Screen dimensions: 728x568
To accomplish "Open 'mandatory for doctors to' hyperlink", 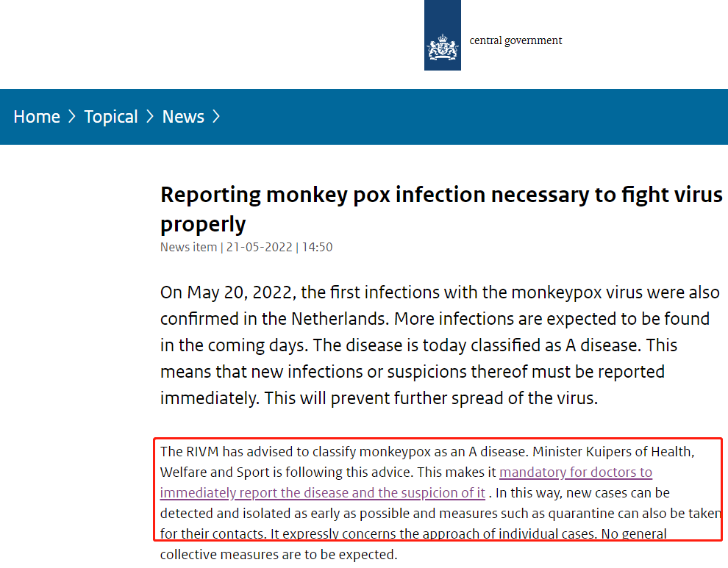I will (576, 472).
